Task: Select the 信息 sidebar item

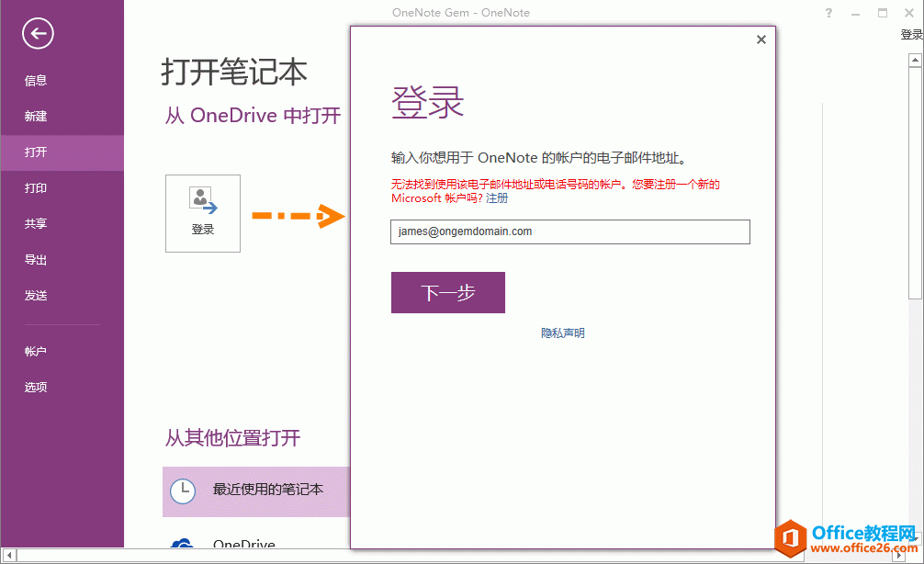Action: [x=36, y=80]
